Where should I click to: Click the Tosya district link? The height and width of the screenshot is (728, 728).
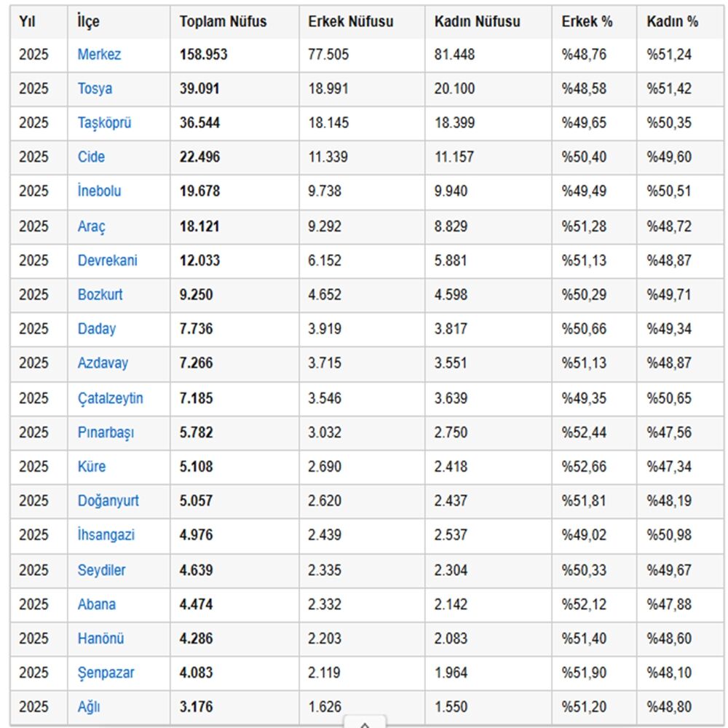95,89
